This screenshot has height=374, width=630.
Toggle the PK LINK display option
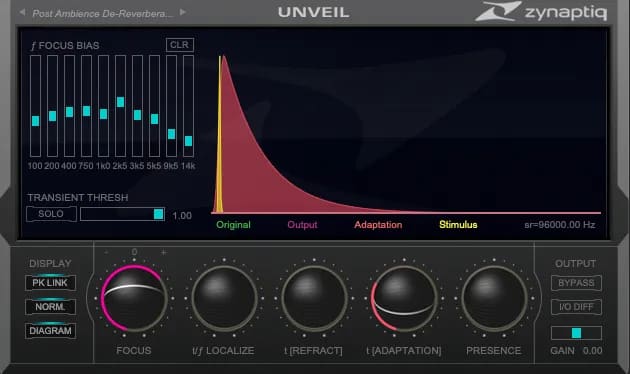point(50,283)
